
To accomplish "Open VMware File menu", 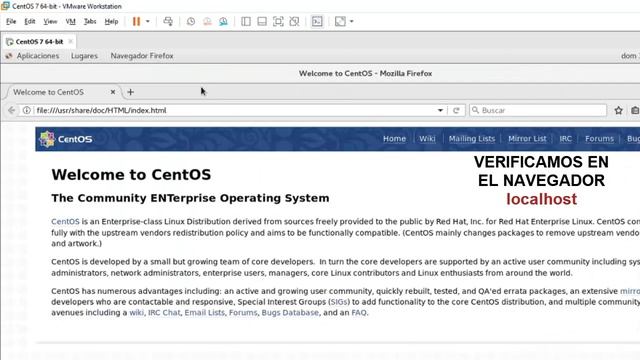I will click(11, 21).
